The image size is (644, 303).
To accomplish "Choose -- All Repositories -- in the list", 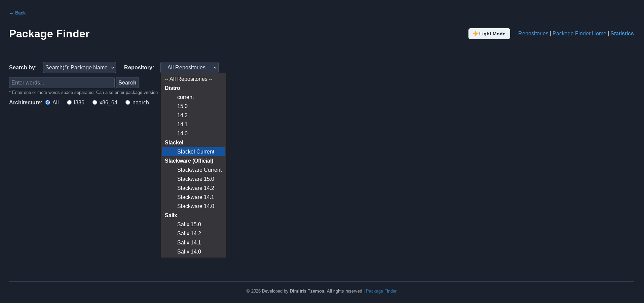I will point(193,79).
